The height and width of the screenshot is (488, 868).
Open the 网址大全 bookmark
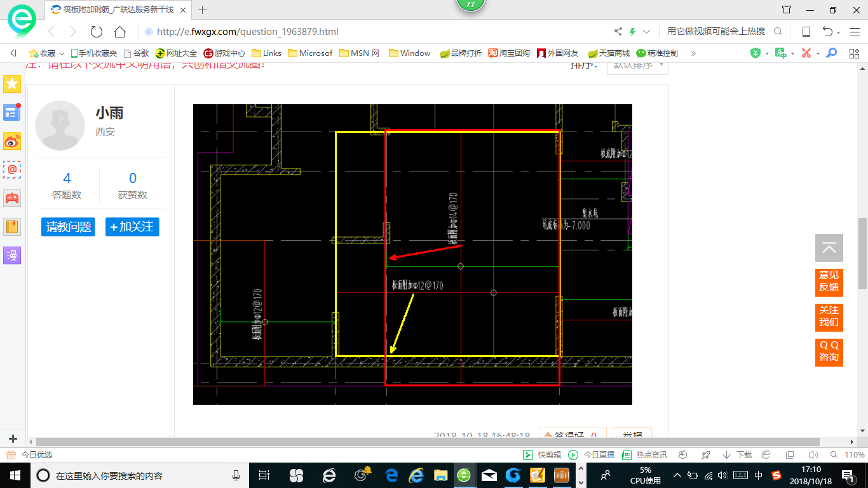pyautogui.click(x=177, y=53)
